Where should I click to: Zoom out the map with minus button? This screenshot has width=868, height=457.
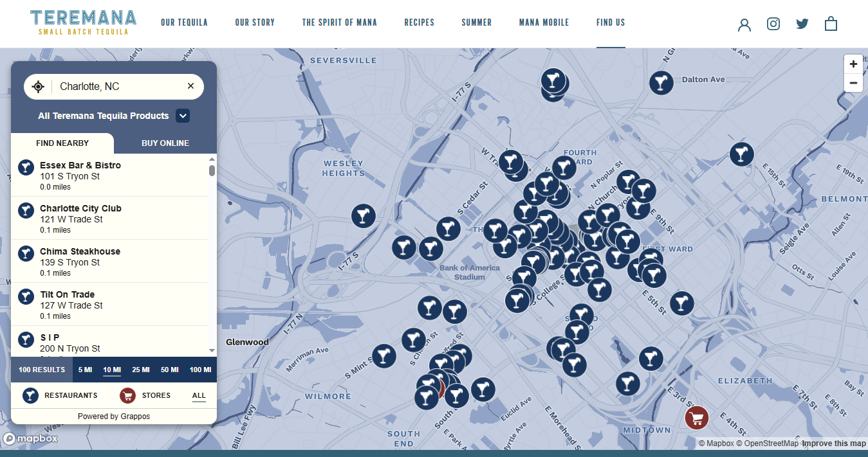click(x=853, y=83)
